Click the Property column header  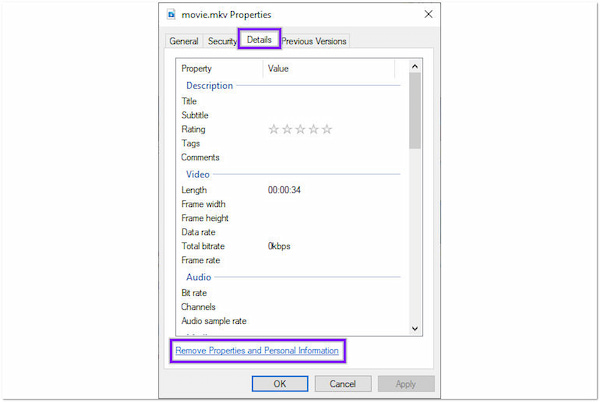220,68
